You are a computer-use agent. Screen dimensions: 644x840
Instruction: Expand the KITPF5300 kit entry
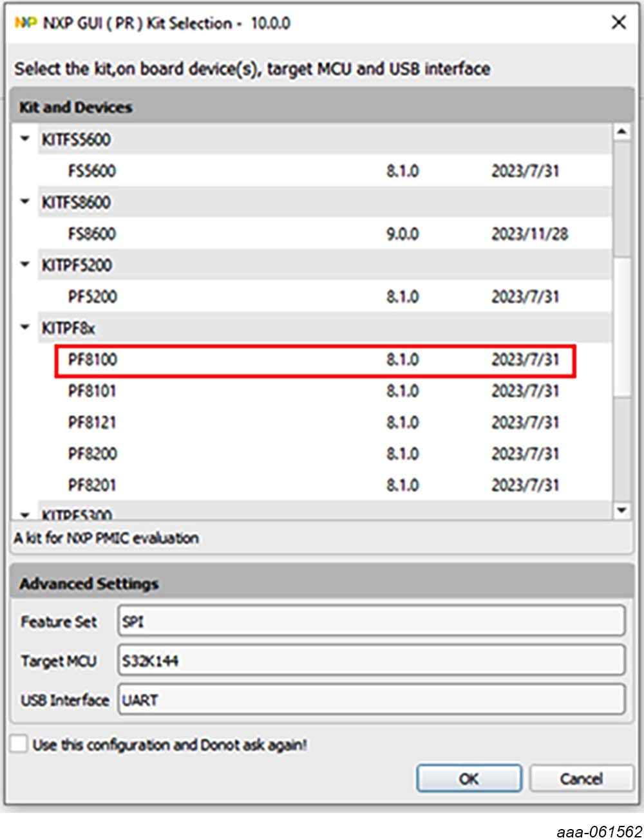(x=24, y=514)
